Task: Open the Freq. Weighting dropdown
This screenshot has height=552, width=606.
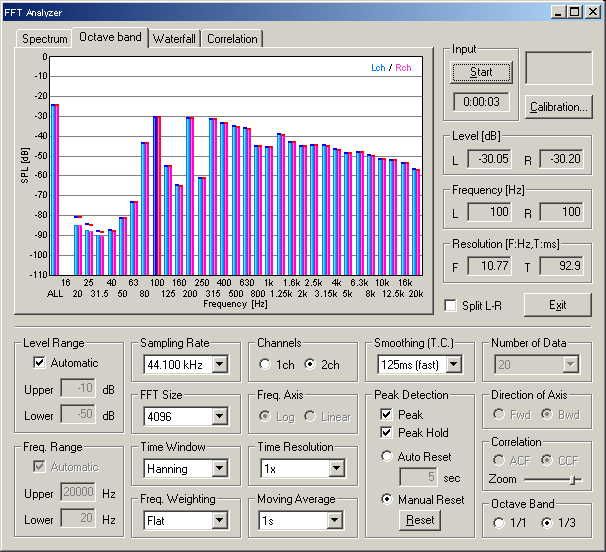Action: coord(220,520)
